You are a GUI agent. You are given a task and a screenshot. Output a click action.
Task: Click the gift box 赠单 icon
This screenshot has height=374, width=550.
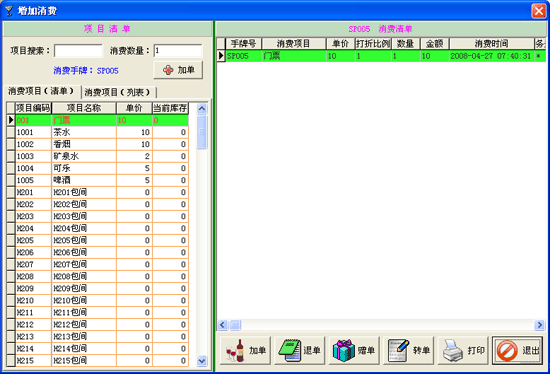(344, 350)
